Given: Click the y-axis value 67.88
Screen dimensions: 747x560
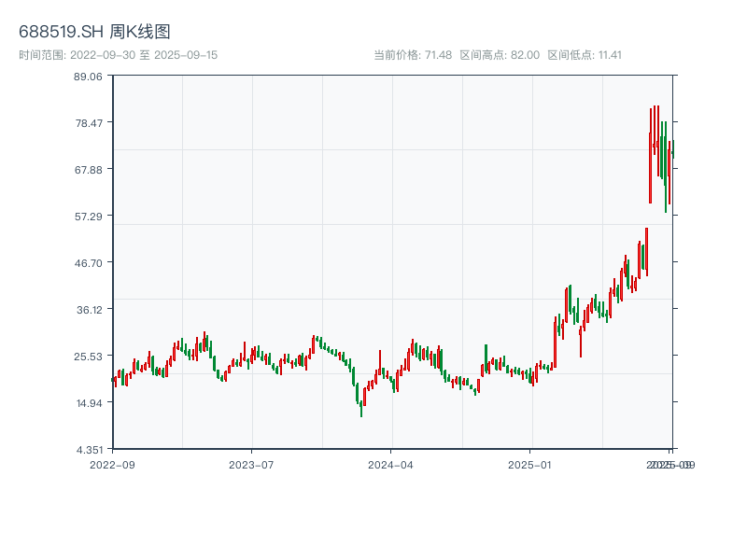Looking at the screenshot, I should [x=89, y=170].
